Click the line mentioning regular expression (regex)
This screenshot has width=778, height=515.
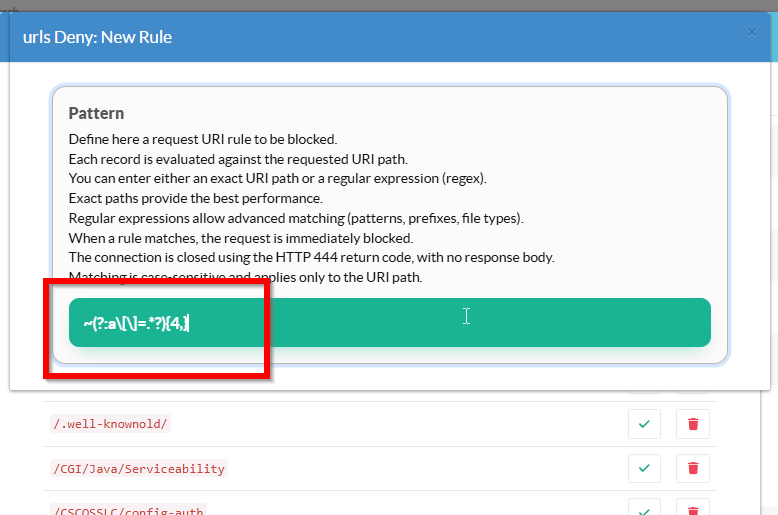tap(277, 178)
